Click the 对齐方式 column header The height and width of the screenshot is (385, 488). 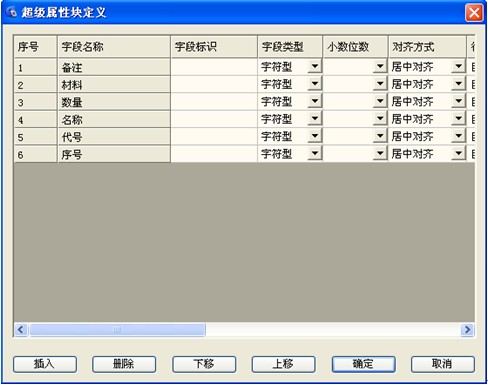pyautogui.click(x=427, y=47)
